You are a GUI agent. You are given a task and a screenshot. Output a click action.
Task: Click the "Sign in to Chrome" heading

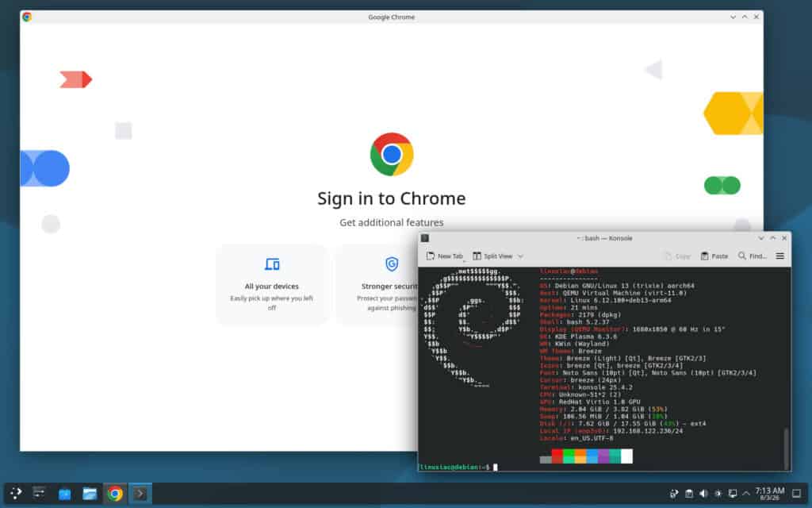tap(392, 198)
